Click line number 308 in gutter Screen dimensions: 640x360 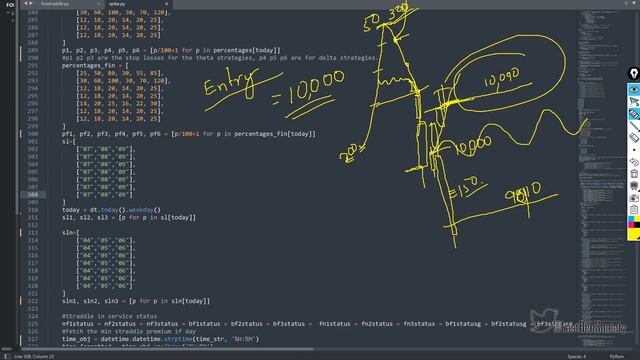(x=33, y=195)
